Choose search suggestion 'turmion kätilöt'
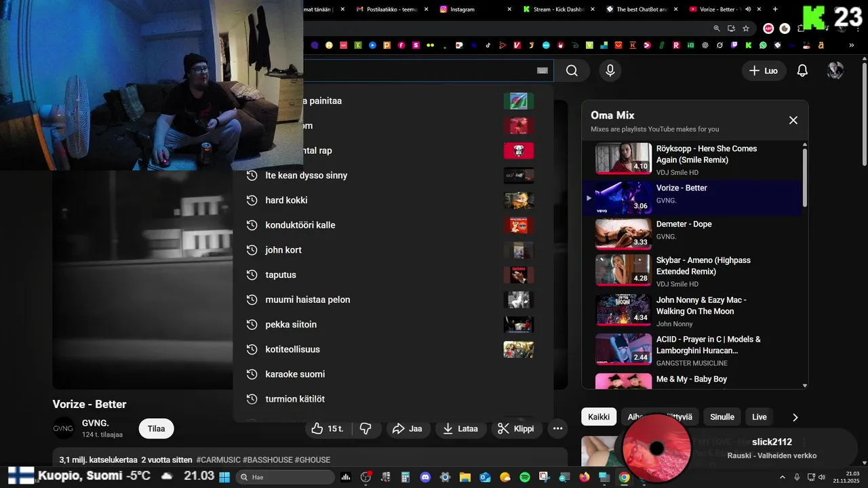Screen dimensions: 868x488 (393, 399)
